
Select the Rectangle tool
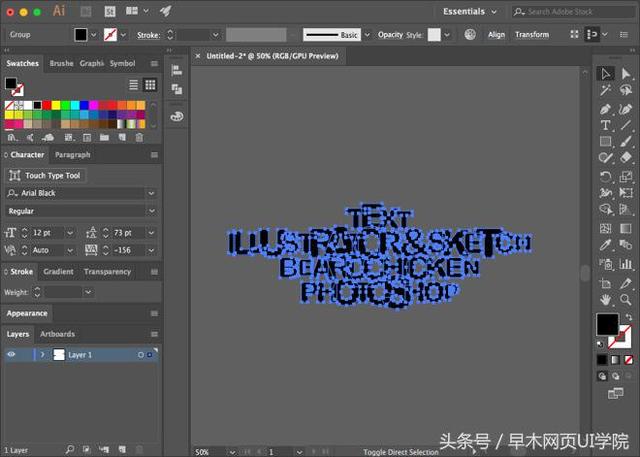point(606,142)
